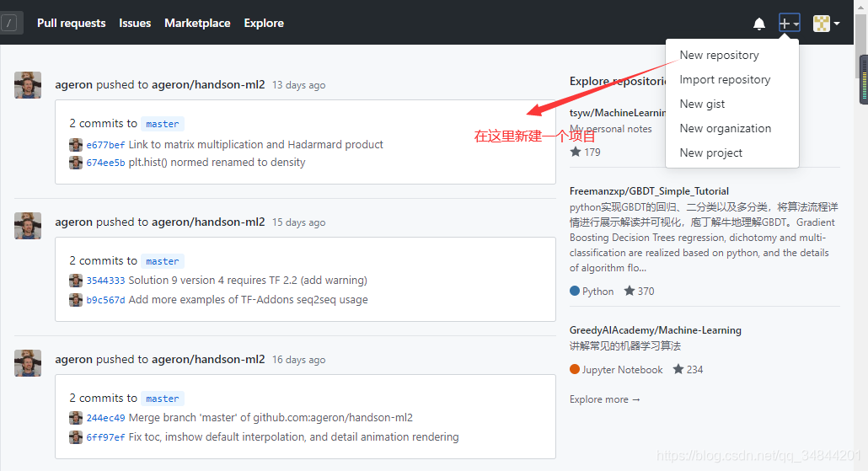868x471 pixels.
Task: Follow the Explore more link
Action: 604,399
